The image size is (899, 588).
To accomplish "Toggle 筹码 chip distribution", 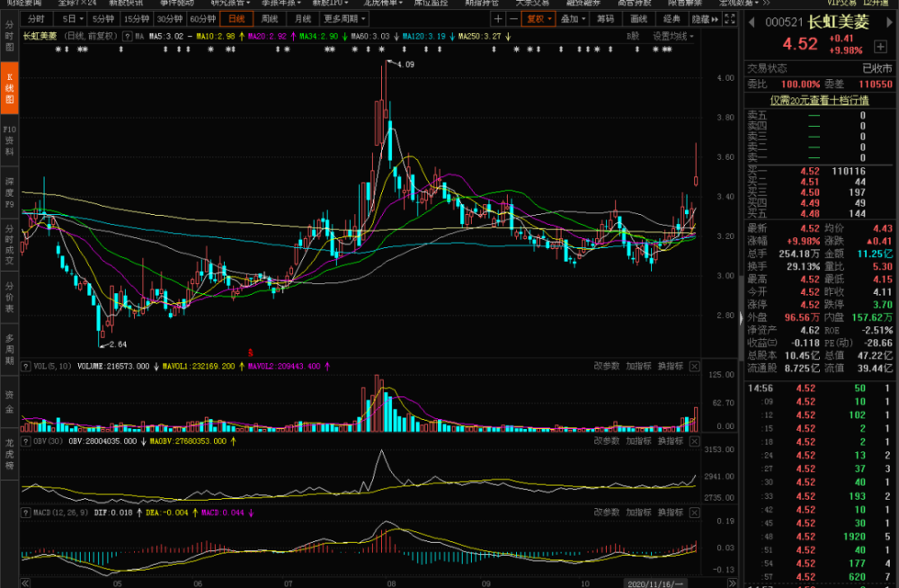I will (605, 19).
